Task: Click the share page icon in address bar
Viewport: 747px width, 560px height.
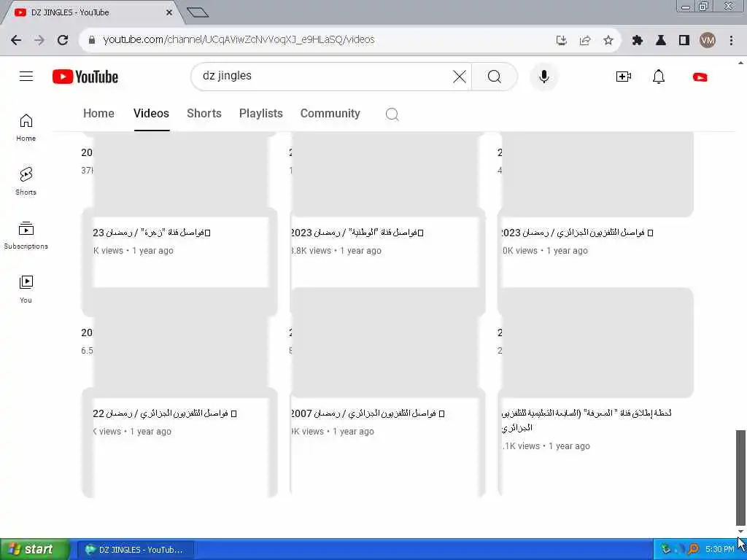Action: [x=584, y=40]
